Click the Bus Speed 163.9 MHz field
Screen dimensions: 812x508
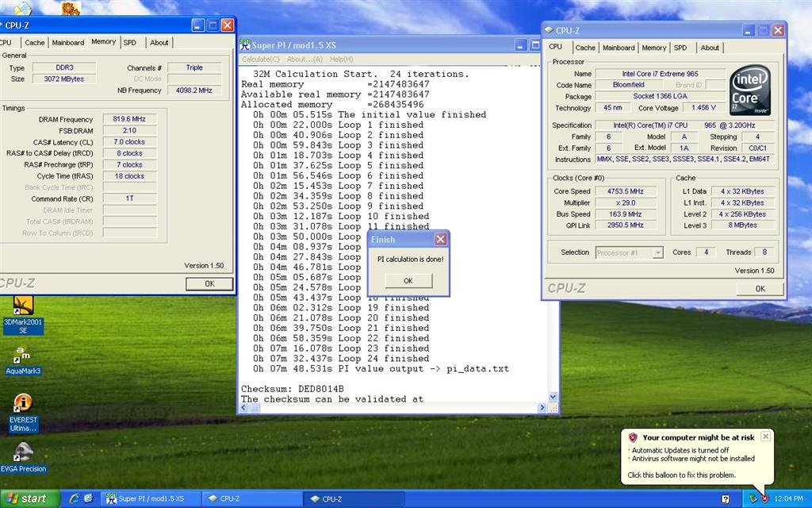point(625,214)
